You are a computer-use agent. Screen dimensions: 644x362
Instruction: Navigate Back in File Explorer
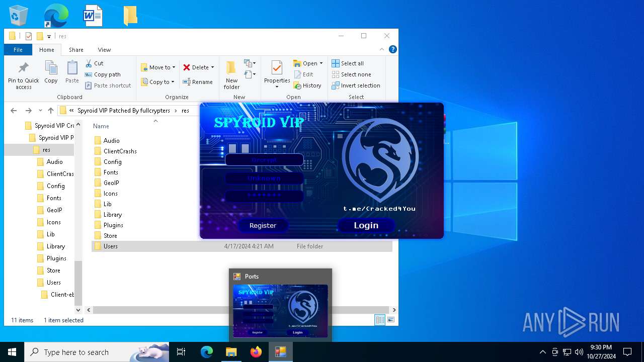(14, 111)
